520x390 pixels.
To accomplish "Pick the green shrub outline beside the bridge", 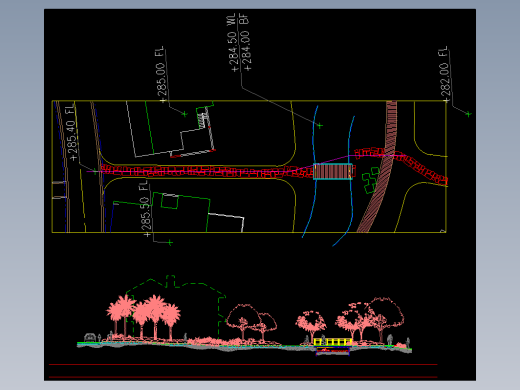I will (371, 180).
